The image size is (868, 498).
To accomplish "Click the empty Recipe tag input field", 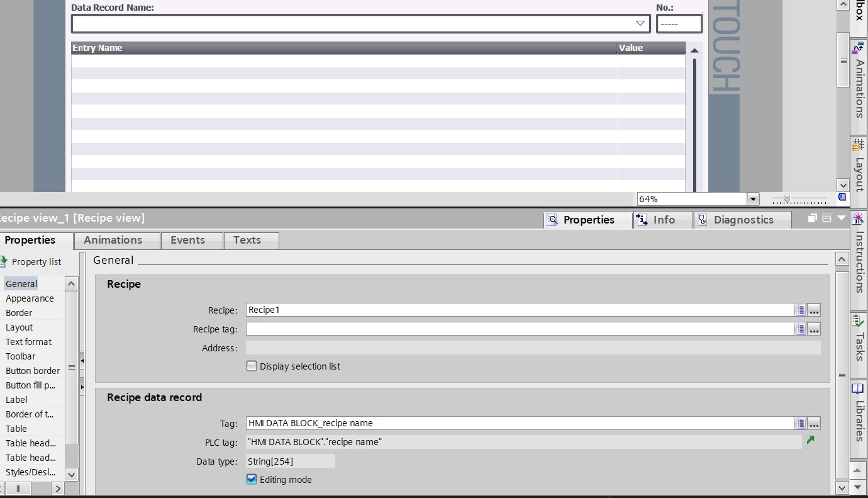I will [x=520, y=329].
